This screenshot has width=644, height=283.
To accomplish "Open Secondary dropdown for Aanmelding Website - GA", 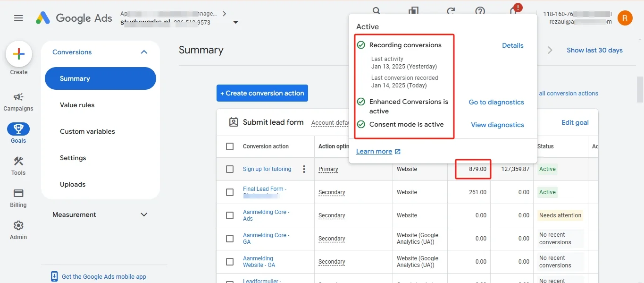I will click(x=332, y=262).
